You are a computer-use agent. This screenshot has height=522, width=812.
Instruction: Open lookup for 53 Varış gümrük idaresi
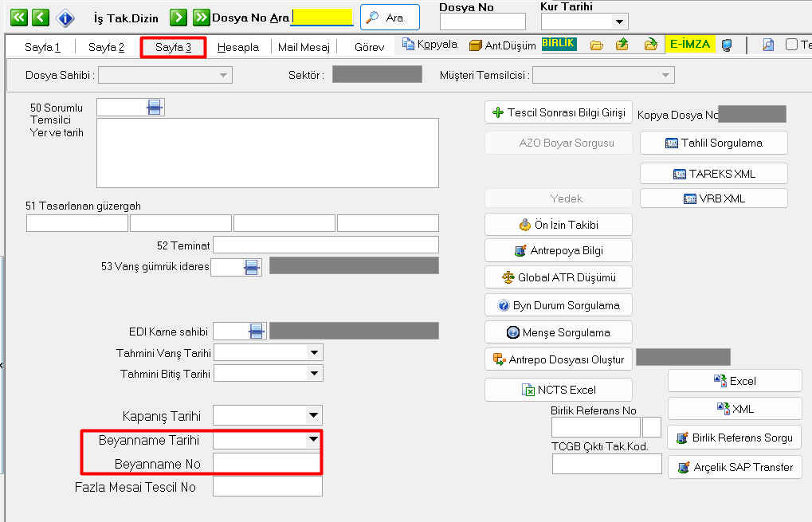tap(252, 267)
